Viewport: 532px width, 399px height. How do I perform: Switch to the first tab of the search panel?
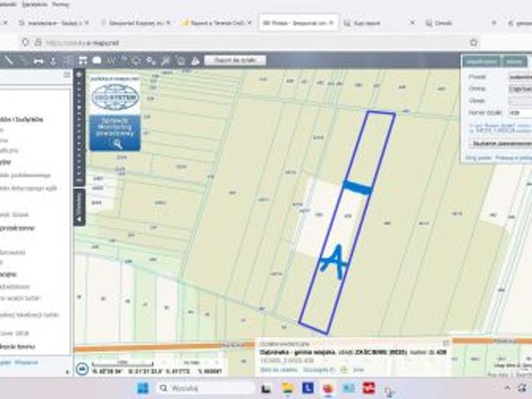point(480,62)
